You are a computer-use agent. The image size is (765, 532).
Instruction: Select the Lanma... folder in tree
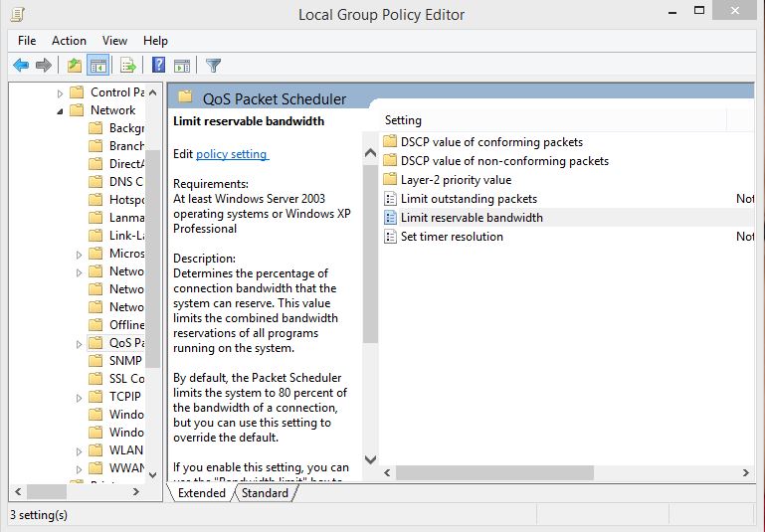coord(116,218)
